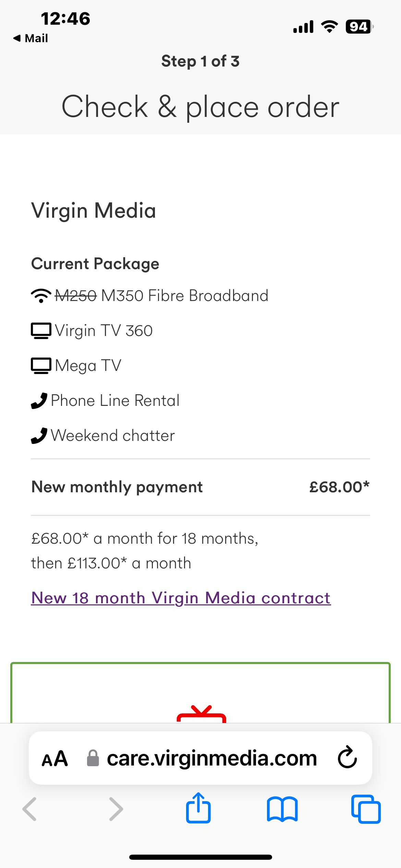
Task: Open the AA reader text-size menu
Action: (x=54, y=759)
